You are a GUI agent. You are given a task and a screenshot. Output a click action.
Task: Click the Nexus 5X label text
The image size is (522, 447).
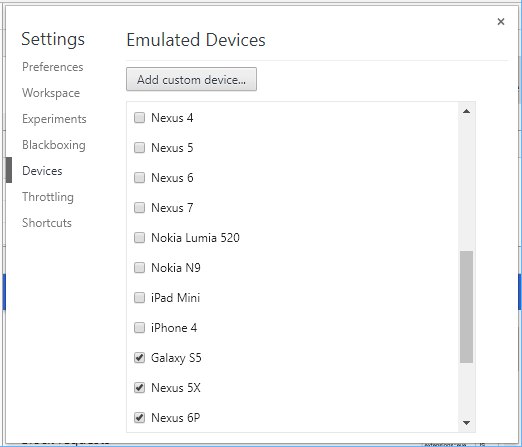(176, 388)
